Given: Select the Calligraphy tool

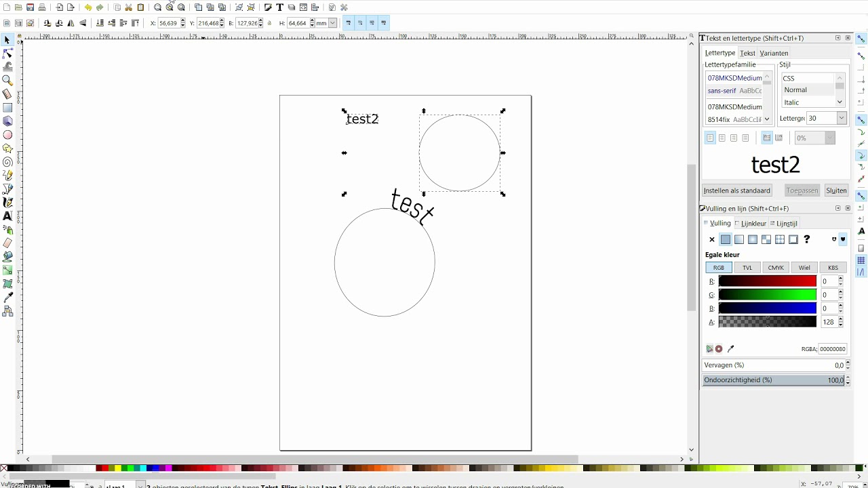Looking at the screenshot, I should (x=7, y=203).
